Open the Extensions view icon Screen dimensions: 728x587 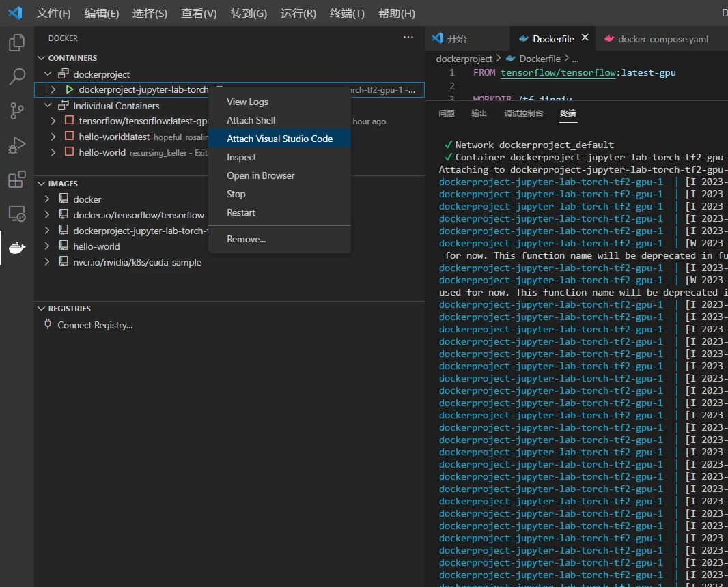(x=16, y=180)
